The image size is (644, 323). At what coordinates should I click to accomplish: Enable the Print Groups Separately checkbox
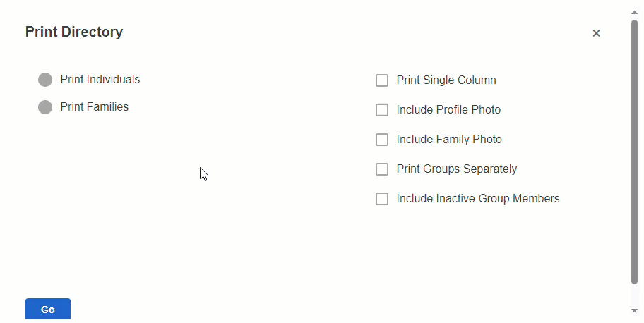click(x=382, y=169)
